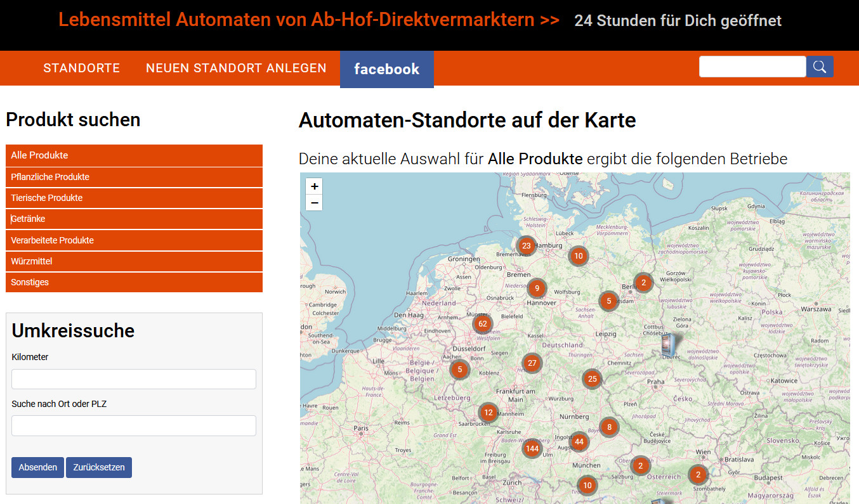Screen dimensions: 859x504
Task: Click the vending machine marker near Liberec
Action: click(667, 344)
